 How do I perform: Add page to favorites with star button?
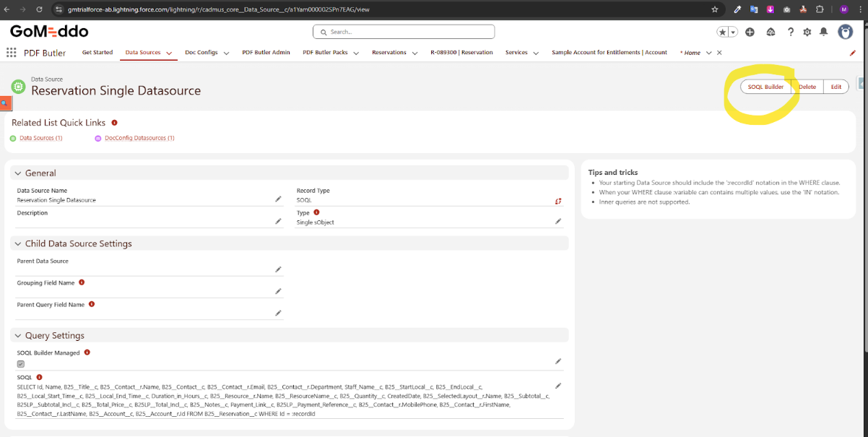pos(722,32)
